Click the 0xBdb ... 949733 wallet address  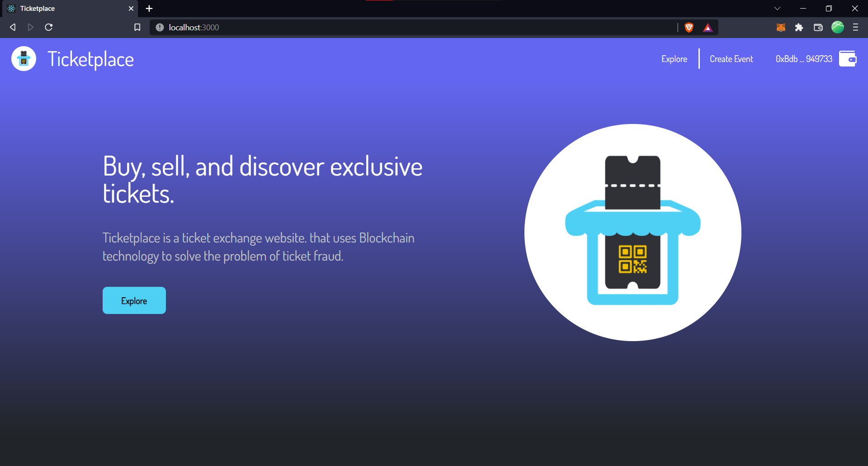tap(804, 59)
